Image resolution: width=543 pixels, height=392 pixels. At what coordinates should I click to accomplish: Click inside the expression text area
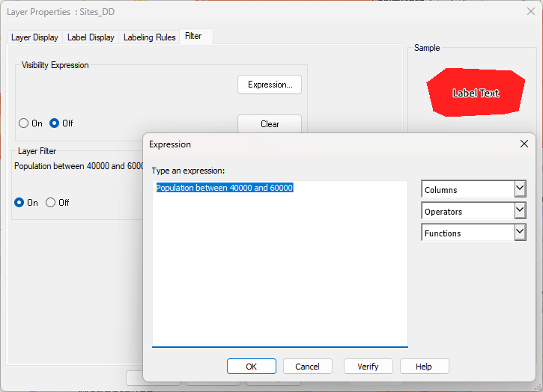(280, 263)
